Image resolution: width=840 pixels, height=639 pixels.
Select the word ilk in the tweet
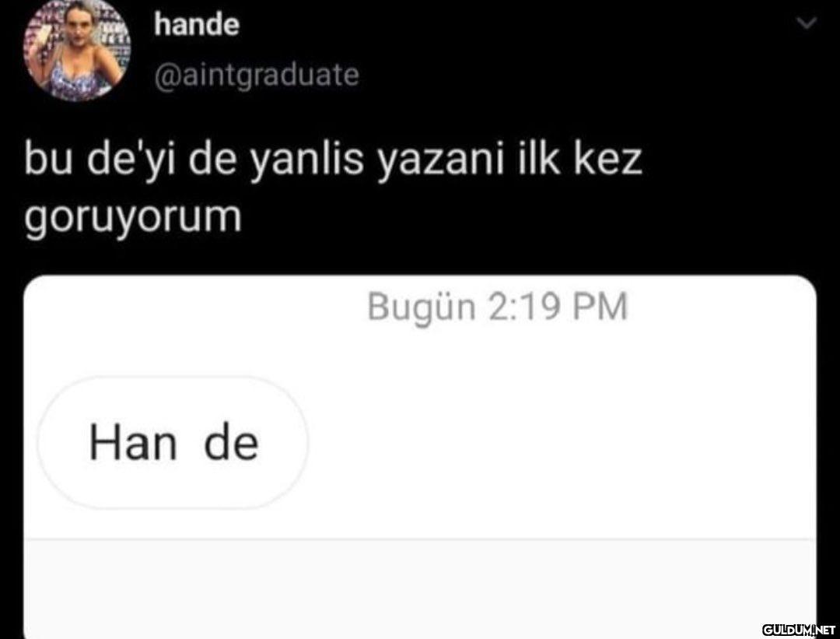(x=538, y=160)
